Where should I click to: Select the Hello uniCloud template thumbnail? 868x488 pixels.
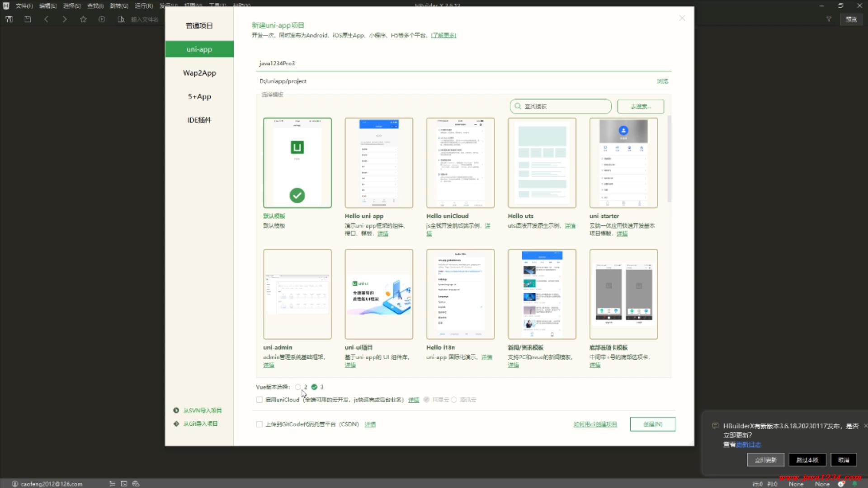[x=460, y=163]
